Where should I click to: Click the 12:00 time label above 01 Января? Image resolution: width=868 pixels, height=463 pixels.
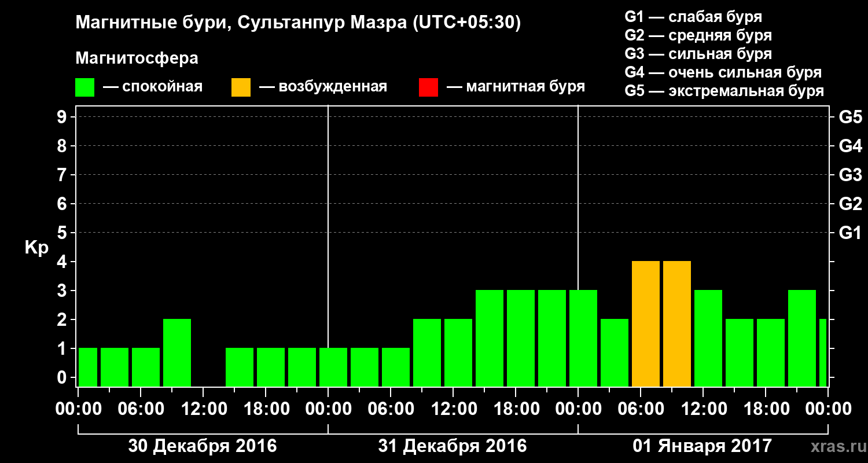(703, 409)
